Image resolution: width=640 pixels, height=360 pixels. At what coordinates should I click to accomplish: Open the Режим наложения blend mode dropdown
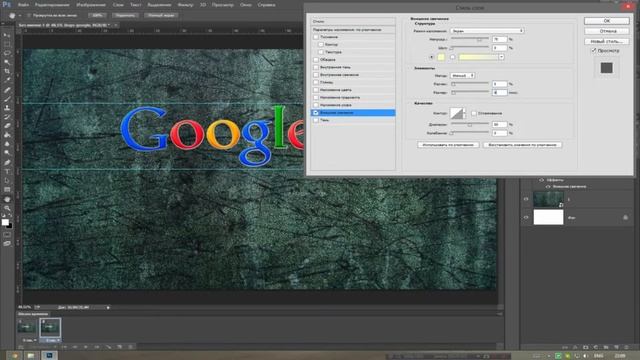487,31
